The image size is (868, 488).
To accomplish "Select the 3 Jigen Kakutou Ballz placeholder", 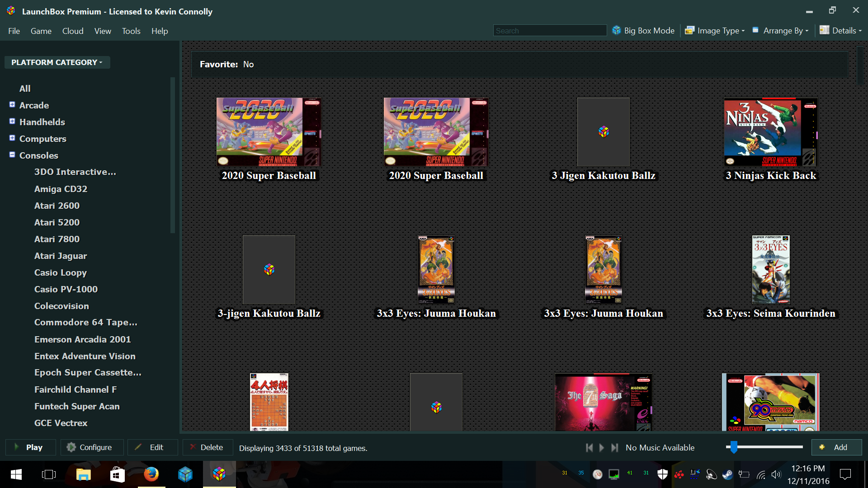I will (604, 132).
